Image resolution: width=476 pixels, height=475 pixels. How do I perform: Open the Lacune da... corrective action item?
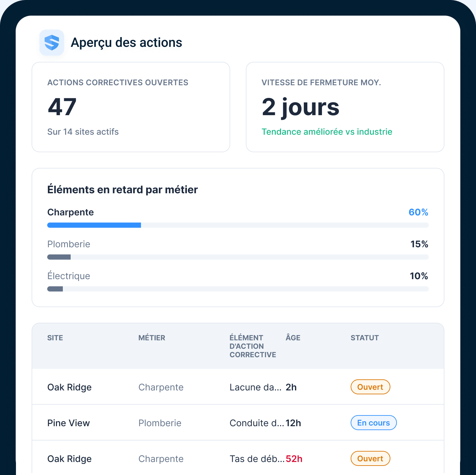click(256, 387)
